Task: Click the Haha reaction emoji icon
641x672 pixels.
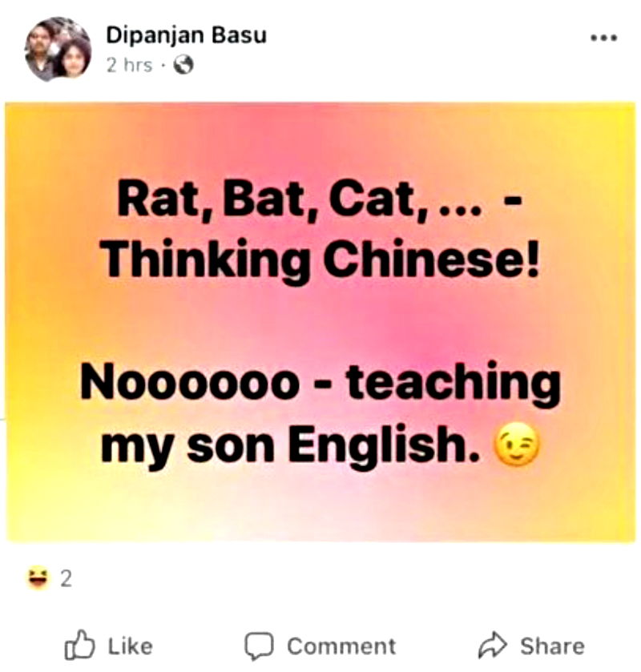Action: pos(38,578)
